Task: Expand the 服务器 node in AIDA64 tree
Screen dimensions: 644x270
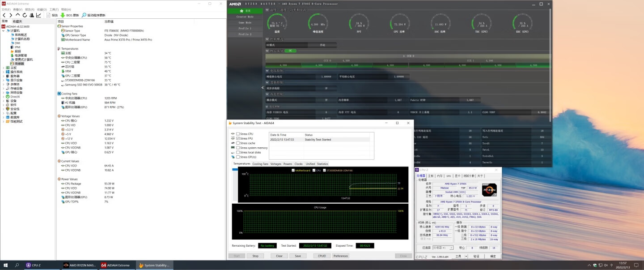Action: [x=4, y=76]
